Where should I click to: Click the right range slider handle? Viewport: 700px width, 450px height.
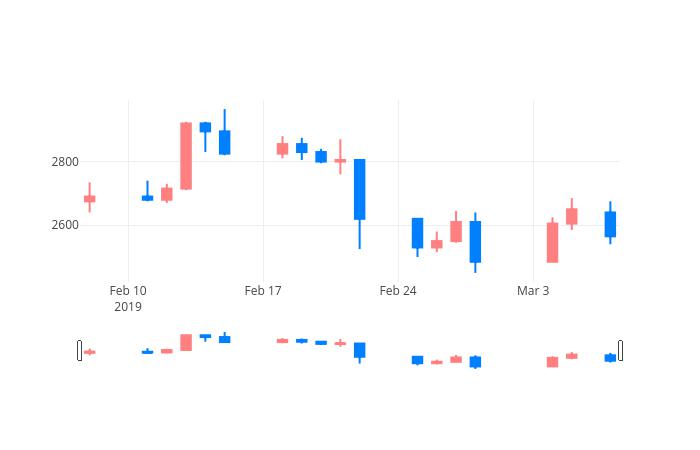pos(621,350)
